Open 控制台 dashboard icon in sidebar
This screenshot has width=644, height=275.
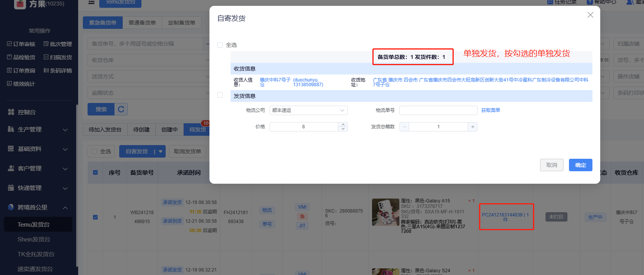pos(11,112)
